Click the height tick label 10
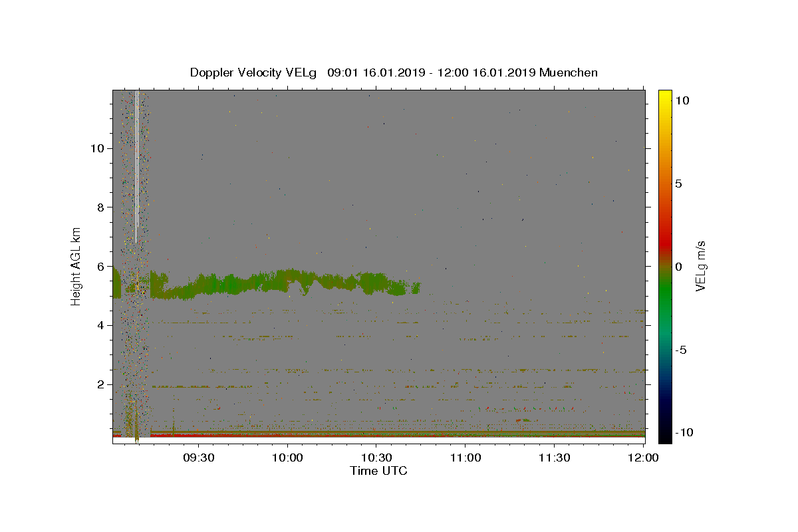798x532 pixels. click(x=97, y=148)
